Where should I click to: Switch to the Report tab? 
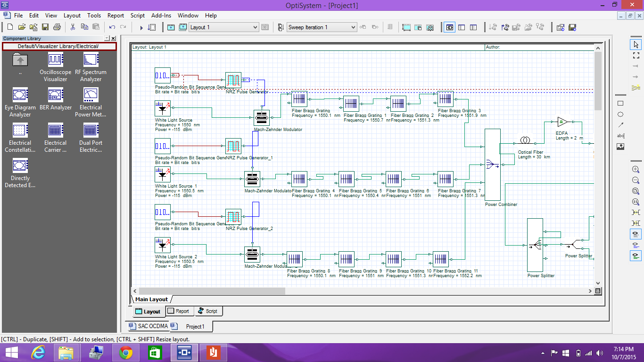179,311
